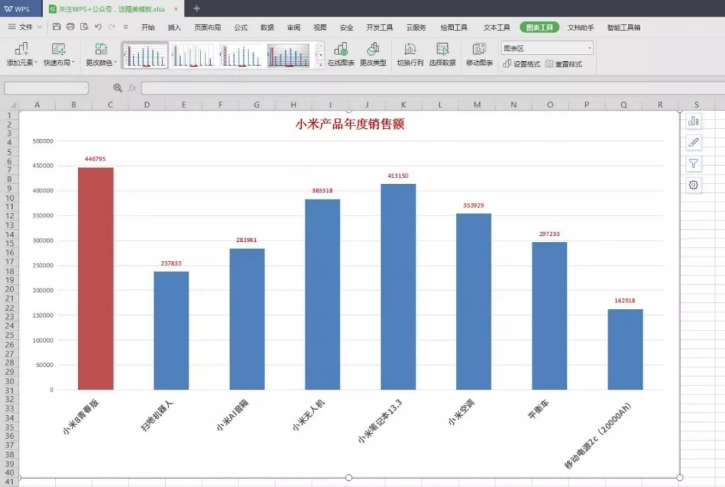Switch to the 文档助手 tab

pos(581,27)
